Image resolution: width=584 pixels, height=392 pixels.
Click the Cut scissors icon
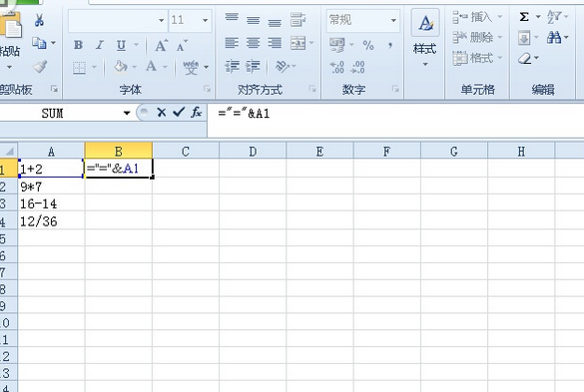point(39,20)
